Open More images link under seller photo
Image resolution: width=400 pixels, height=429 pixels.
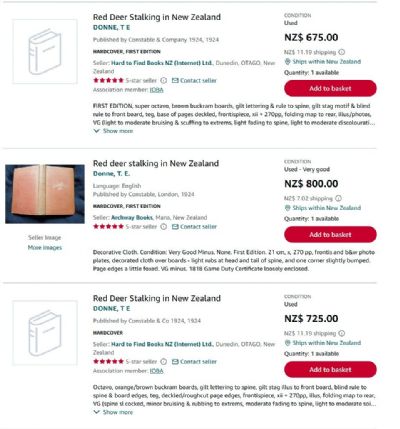(x=45, y=247)
